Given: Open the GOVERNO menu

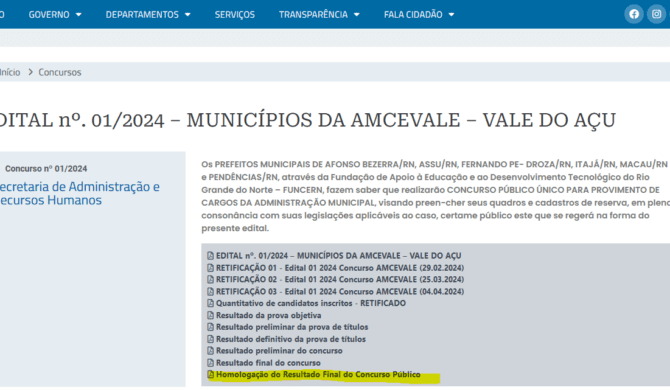Looking at the screenshot, I should click(x=49, y=15).
